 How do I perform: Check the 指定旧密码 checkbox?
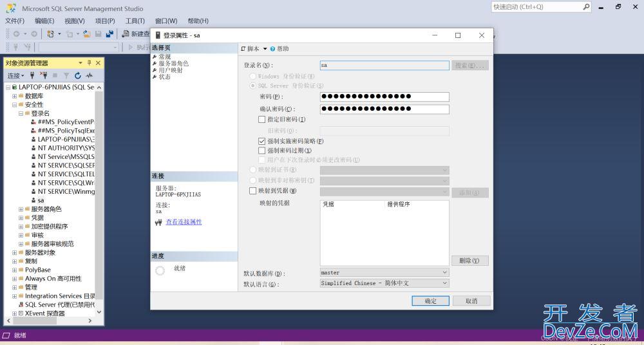[x=261, y=120]
